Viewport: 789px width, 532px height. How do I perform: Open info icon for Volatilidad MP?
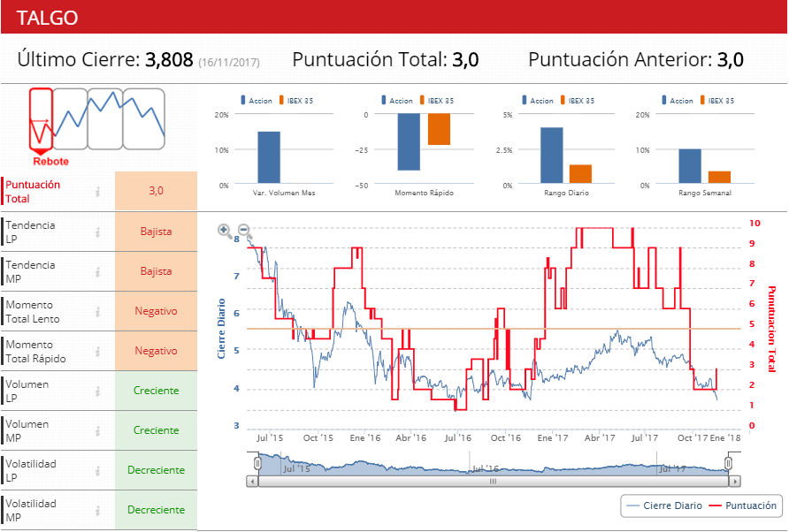click(98, 511)
